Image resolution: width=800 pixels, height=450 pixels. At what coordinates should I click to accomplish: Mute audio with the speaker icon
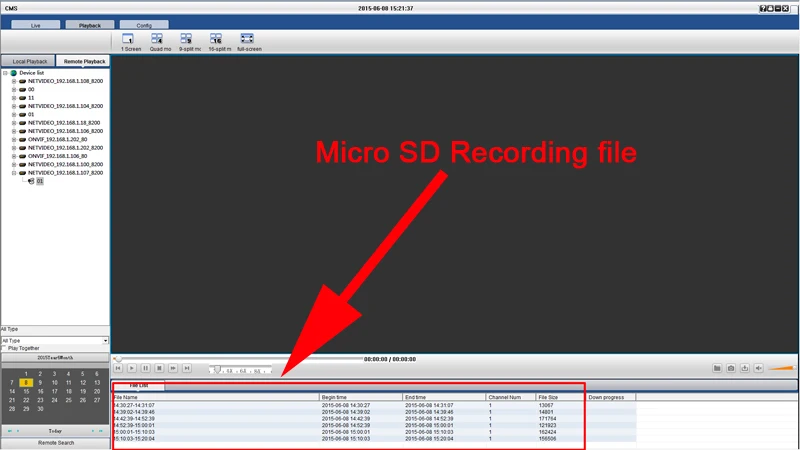[759, 368]
